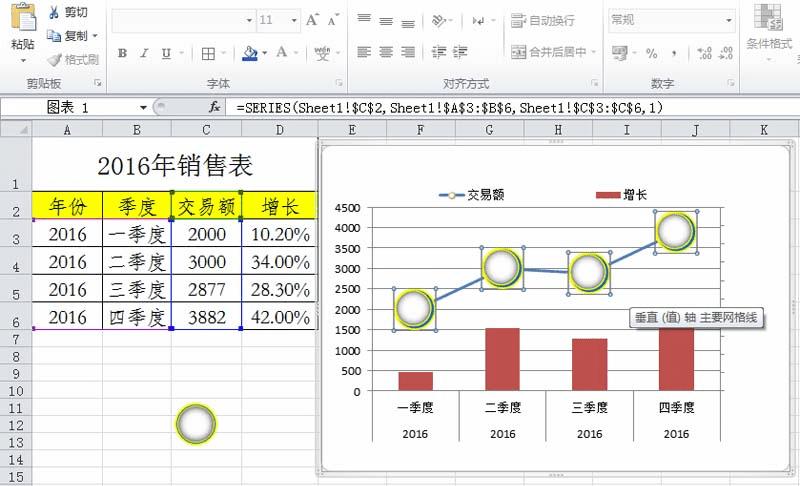Click the Name Box showing 图表 1
800x486 pixels.
[69, 108]
